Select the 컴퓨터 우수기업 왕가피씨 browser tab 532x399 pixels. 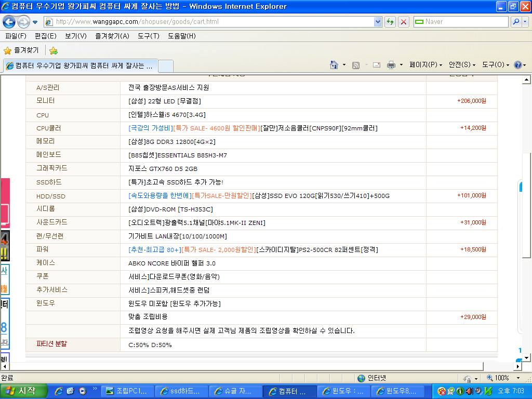(x=81, y=65)
